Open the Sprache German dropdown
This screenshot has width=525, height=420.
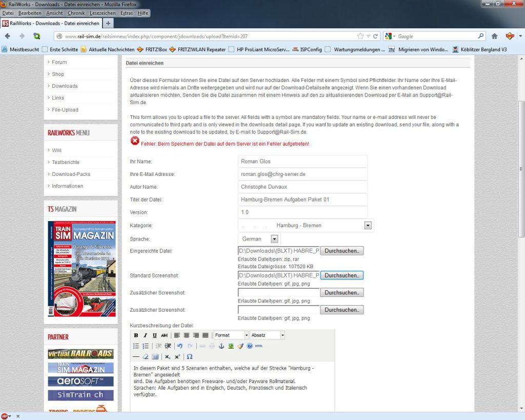[x=259, y=239]
